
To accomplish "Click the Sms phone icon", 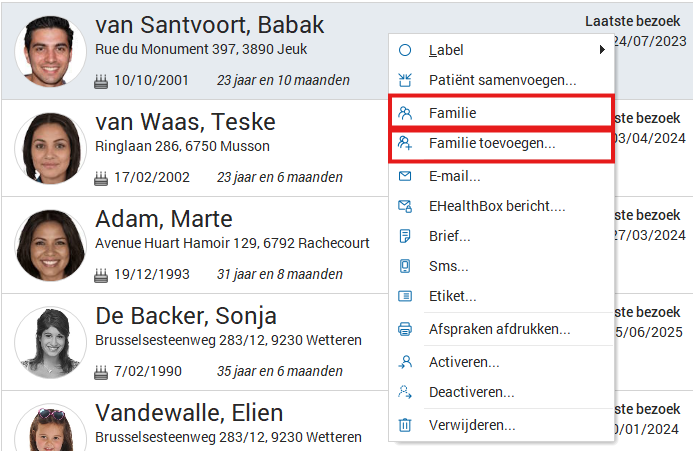I will pos(405,267).
